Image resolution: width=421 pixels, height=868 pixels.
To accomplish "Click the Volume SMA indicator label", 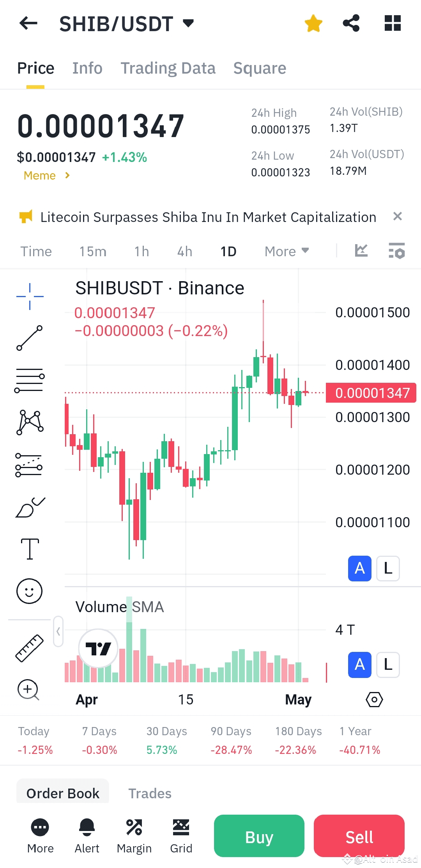I will (x=119, y=607).
